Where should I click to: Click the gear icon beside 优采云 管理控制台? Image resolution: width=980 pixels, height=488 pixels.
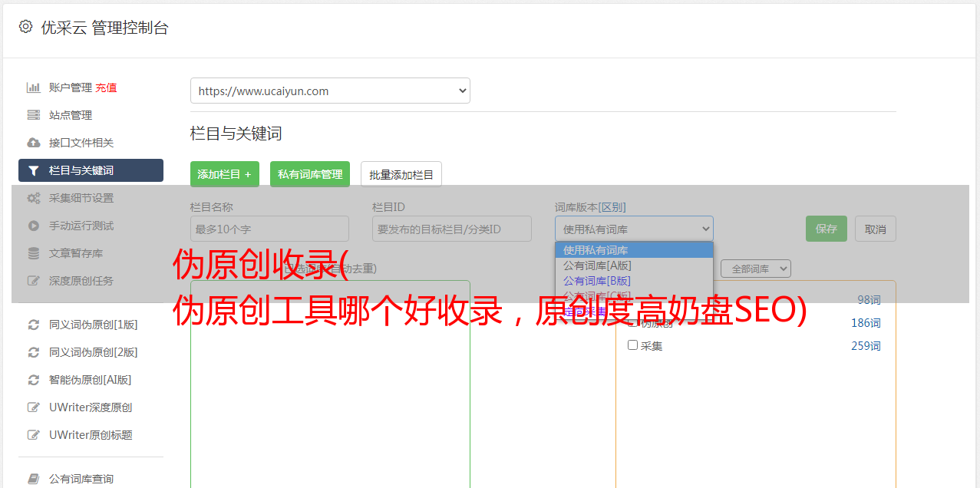coord(26,27)
